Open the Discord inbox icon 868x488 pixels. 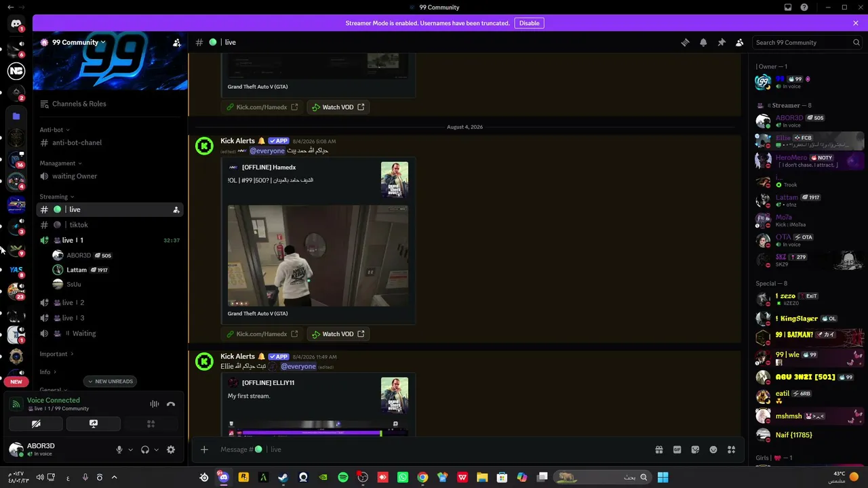pyautogui.click(x=788, y=7)
